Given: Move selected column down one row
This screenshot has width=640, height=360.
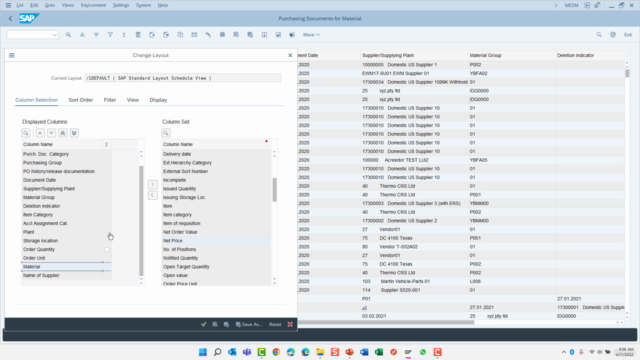Looking at the screenshot, I should coord(51,133).
